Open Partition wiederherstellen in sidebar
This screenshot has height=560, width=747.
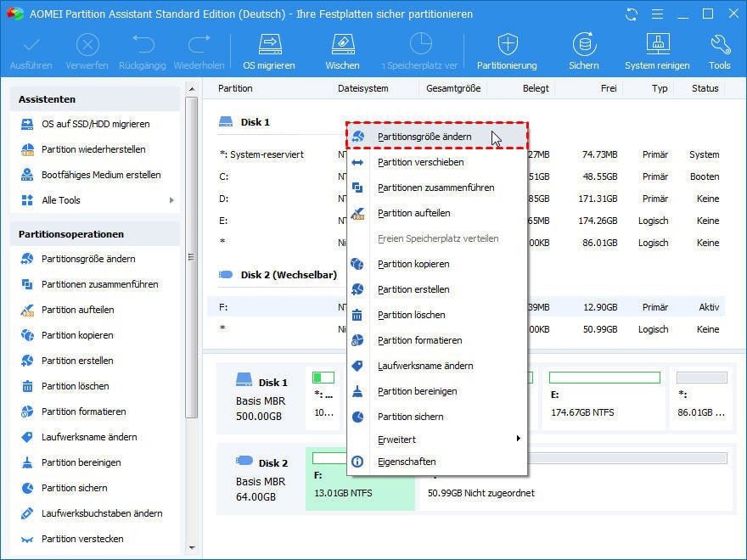(95, 149)
